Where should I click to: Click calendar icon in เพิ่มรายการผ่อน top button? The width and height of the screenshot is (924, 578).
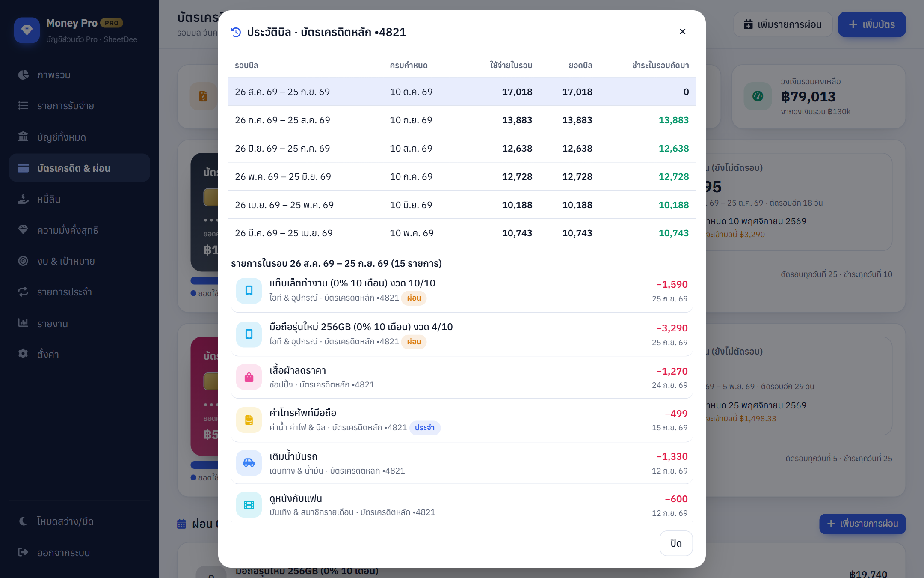[748, 24]
